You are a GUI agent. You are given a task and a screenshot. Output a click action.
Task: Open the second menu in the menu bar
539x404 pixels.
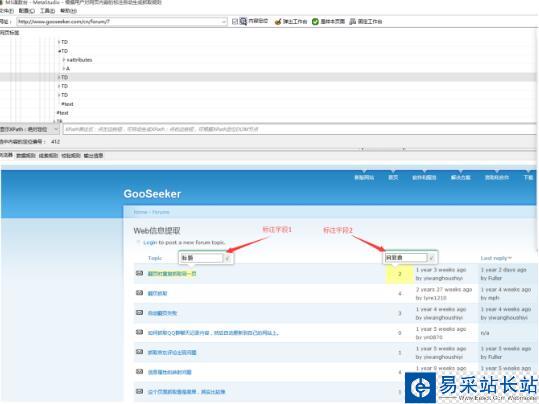(x=26, y=11)
